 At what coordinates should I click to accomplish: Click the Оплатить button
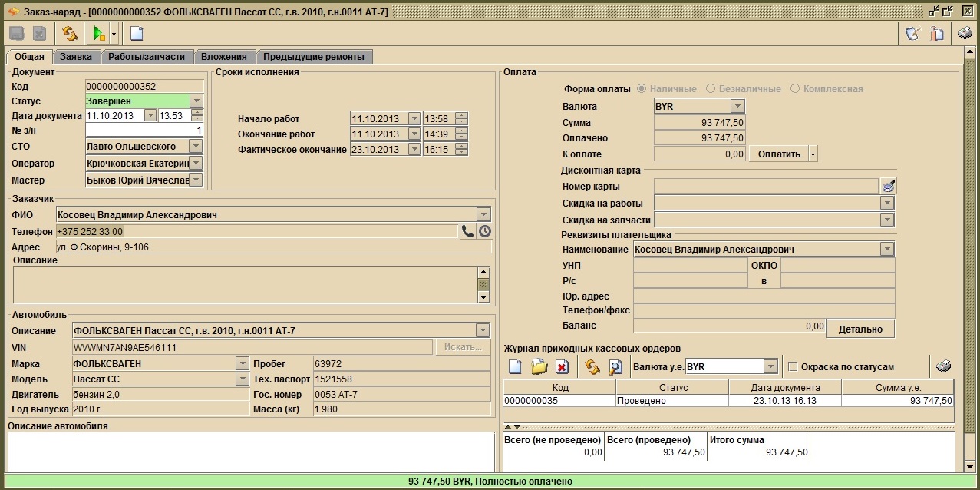coord(779,154)
